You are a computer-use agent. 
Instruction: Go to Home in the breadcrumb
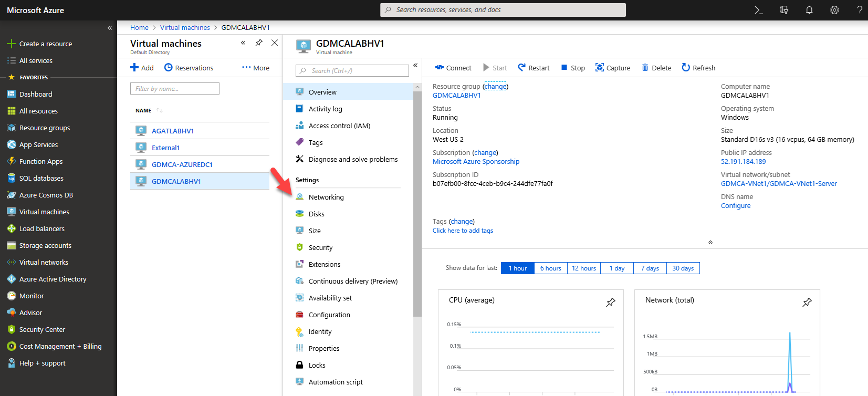(139, 28)
